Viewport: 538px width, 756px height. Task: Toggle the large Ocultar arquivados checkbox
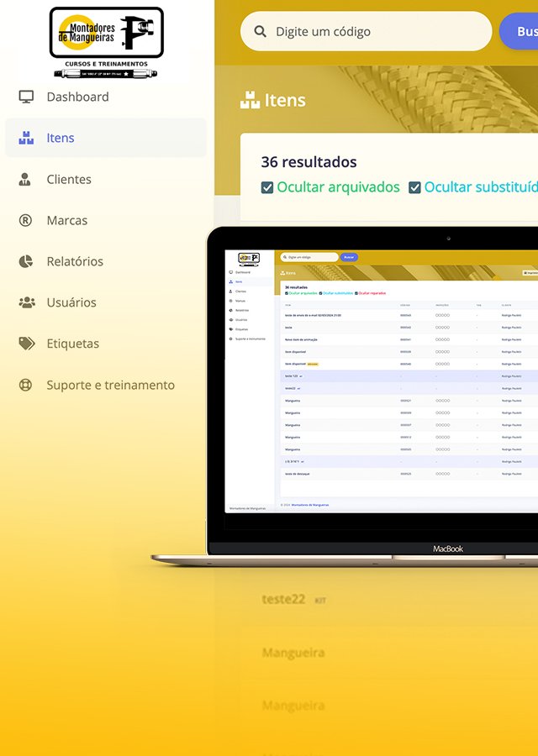pos(266,187)
